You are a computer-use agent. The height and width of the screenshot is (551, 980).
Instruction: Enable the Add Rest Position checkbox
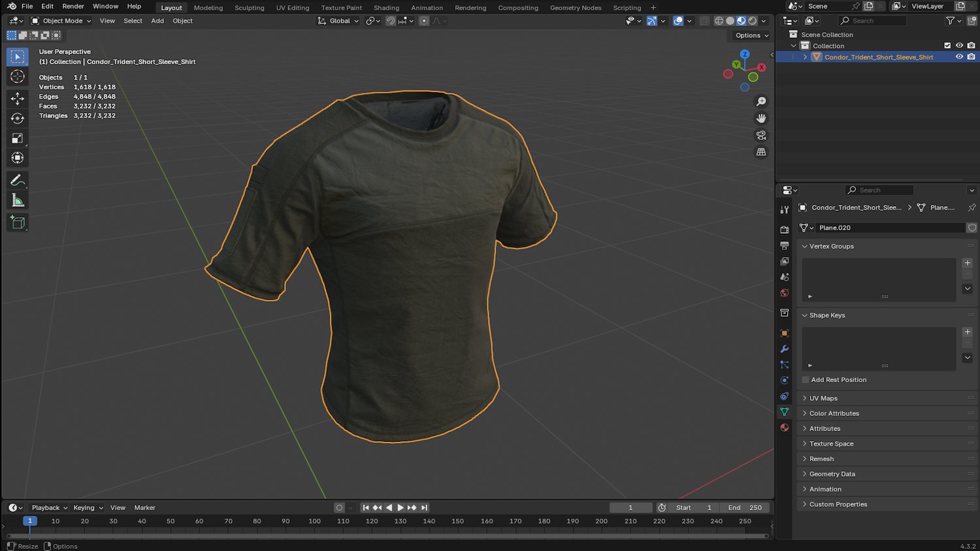click(806, 380)
